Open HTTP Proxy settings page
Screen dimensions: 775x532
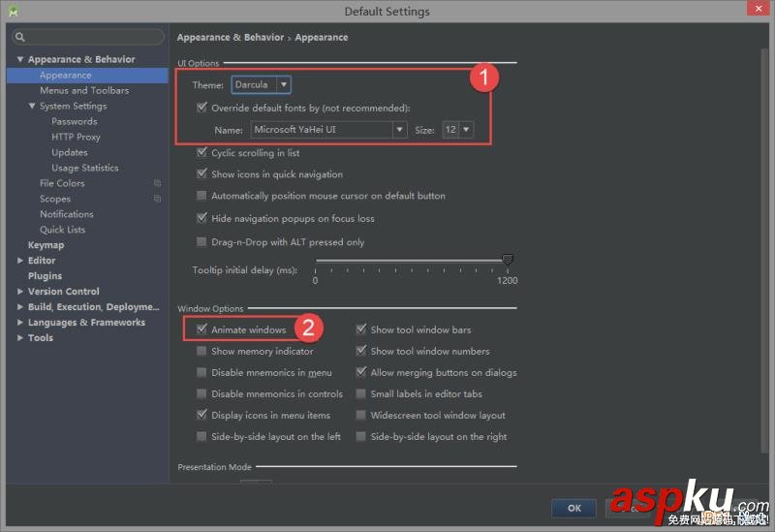[76, 137]
